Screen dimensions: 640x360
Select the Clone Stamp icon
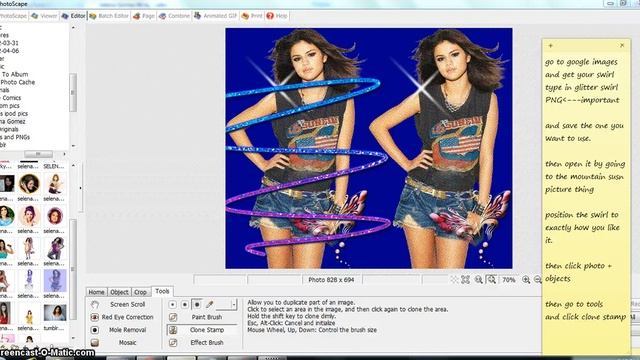[173, 330]
